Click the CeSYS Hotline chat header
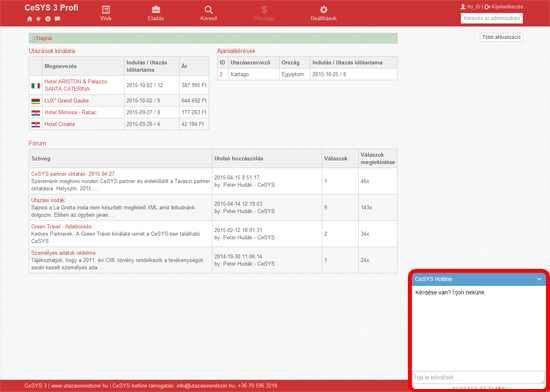 point(478,279)
